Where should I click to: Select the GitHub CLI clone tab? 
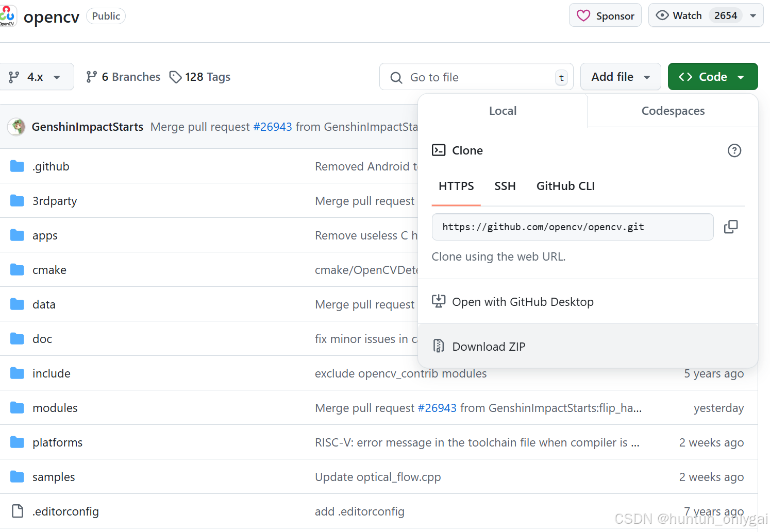tap(565, 186)
